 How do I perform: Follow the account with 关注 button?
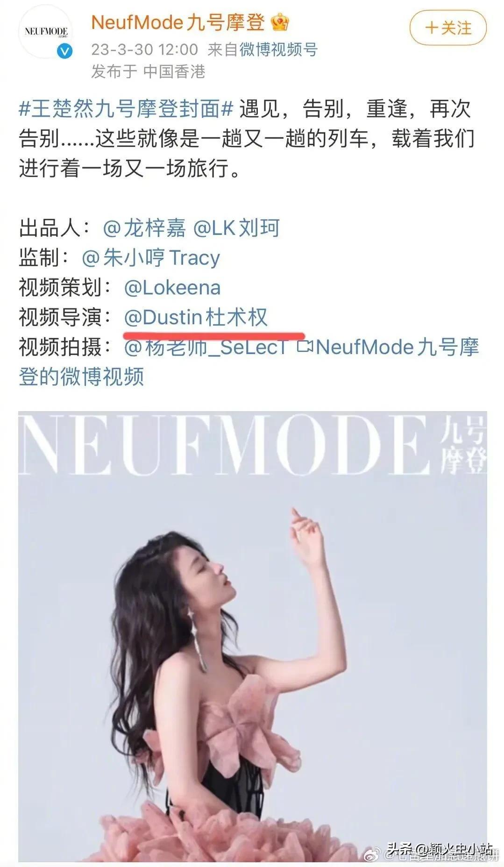click(448, 28)
